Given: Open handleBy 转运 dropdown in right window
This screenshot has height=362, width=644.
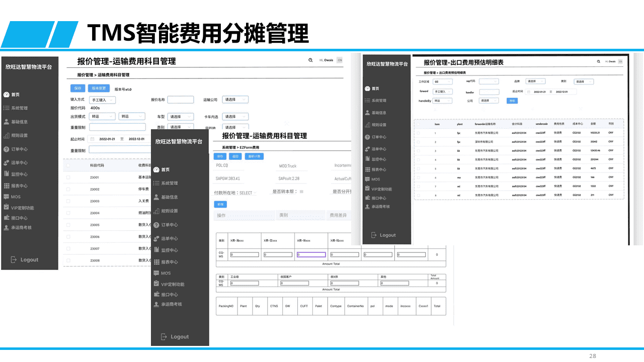Looking at the screenshot, I should click(x=443, y=101).
